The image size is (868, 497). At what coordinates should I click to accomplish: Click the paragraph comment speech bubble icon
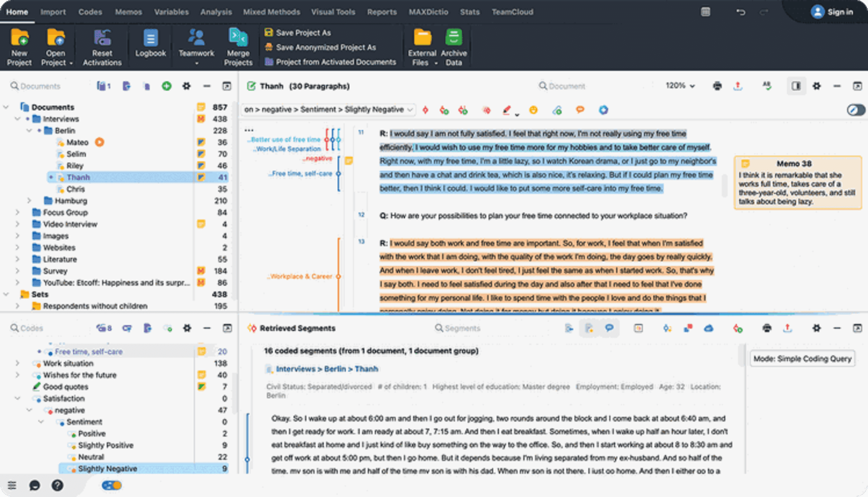tap(580, 110)
